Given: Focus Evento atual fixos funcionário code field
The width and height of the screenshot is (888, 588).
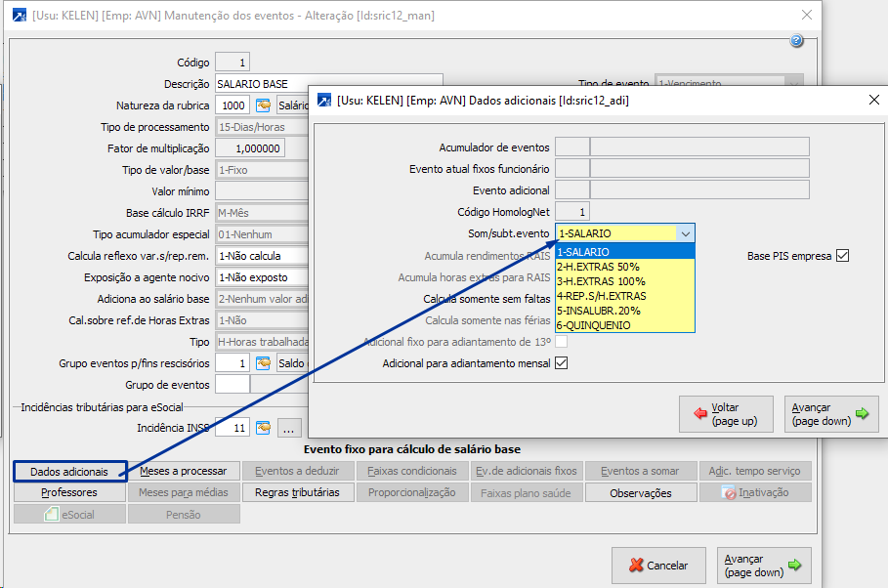Looking at the screenshot, I should point(572,169).
